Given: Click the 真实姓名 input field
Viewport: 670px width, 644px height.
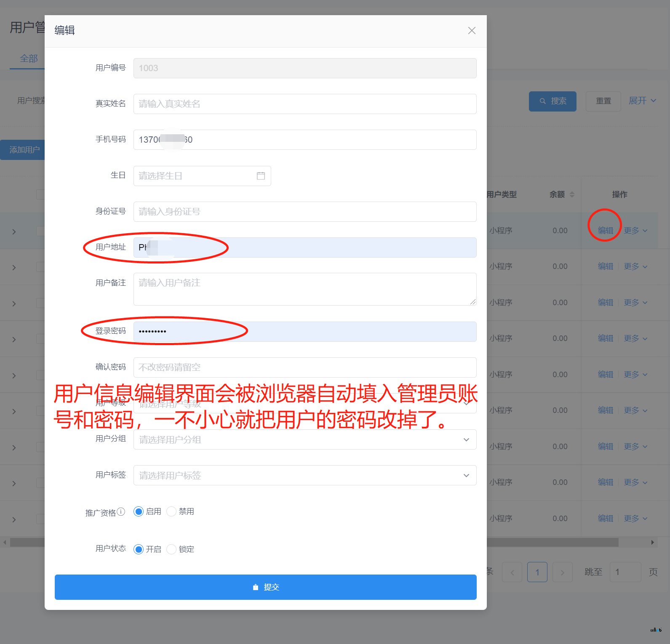Looking at the screenshot, I should [x=305, y=104].
